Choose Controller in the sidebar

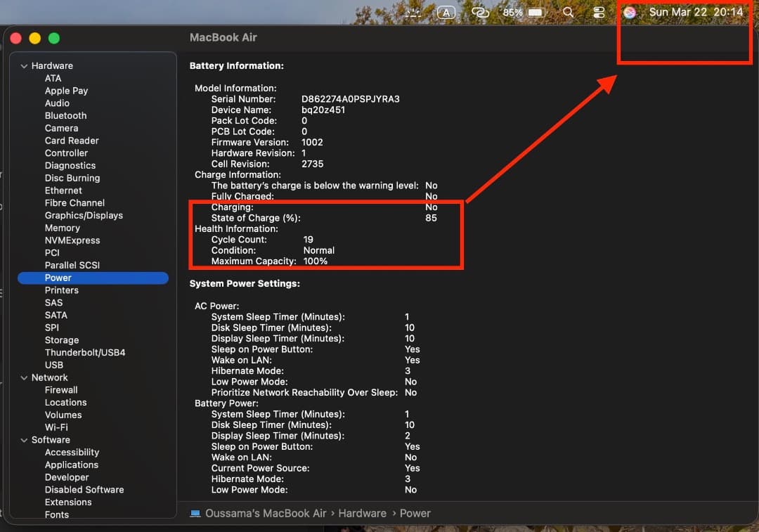pyautogui.click(x=66, y=153)
